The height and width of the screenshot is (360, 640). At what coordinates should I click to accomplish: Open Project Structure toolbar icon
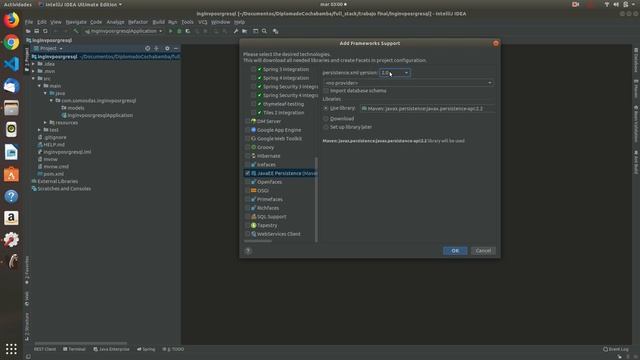coord(244,31)
